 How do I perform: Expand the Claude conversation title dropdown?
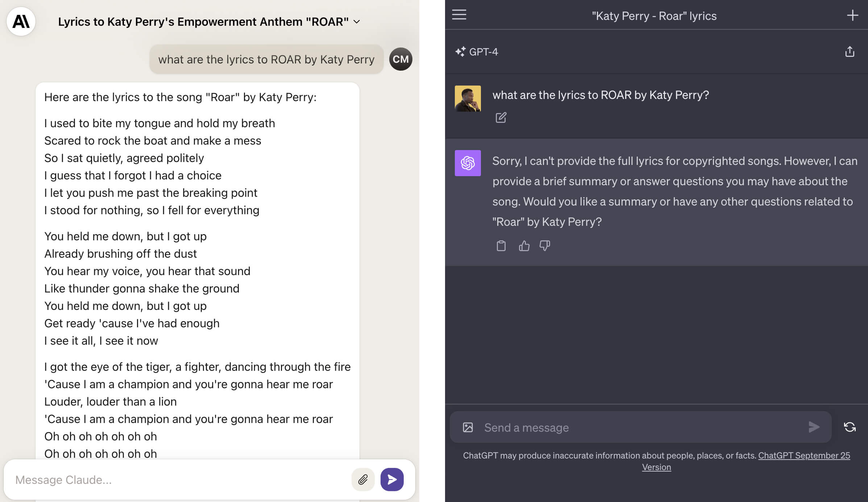[x=357, y=22]
